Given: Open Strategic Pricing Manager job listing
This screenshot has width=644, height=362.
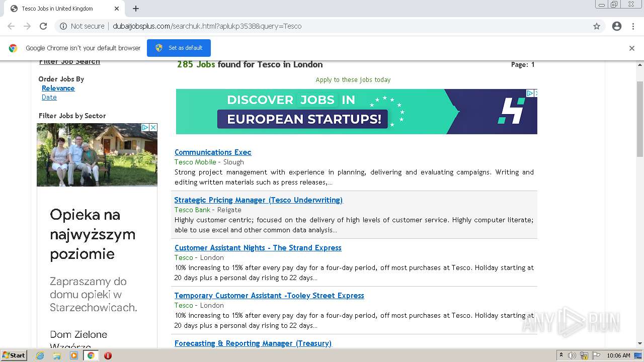Looking at the screenshot, I should [258, 200].
